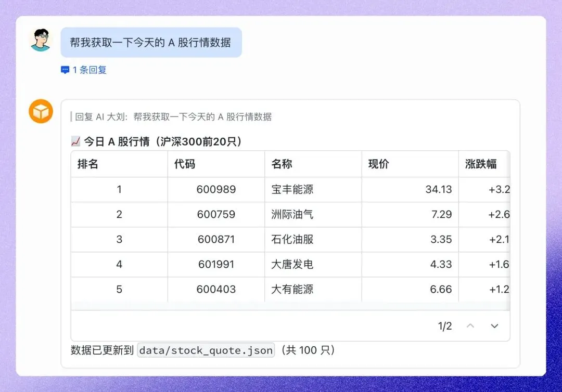Click the stock code 600989
Screen dimensions: 562x392
[x=216, y=189]
